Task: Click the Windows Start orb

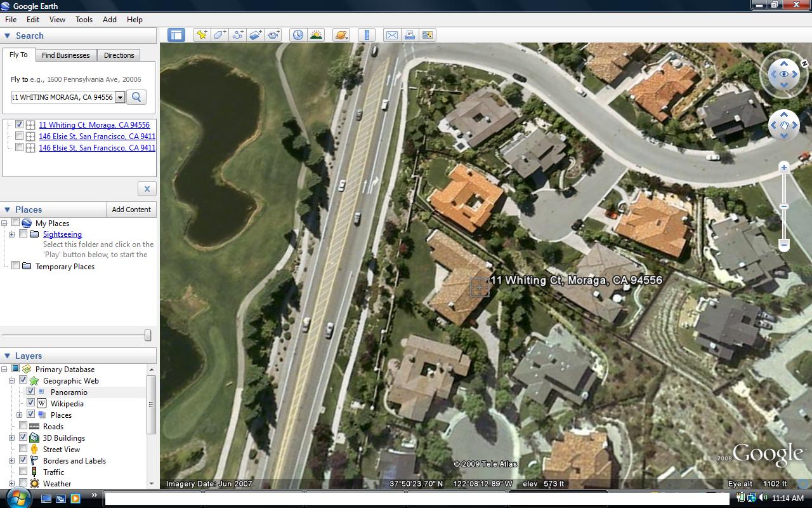Action: [x=17, y=497]
